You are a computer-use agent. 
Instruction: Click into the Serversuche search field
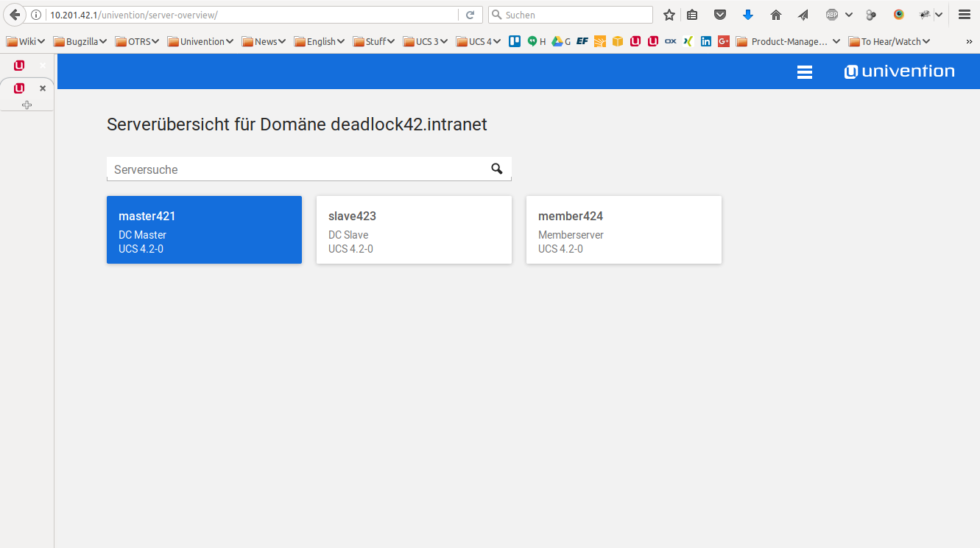pos(295,169)
